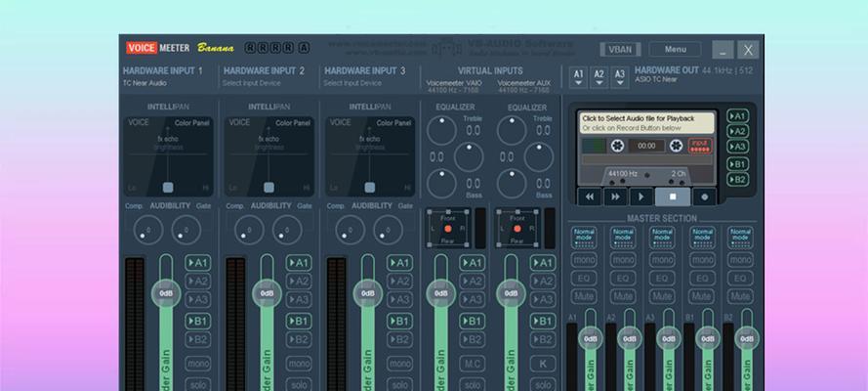This screenshot has height=391, width=868.
Task: Click Hardware Input 1 Intellipan panel
Action: tap(168, 156)
